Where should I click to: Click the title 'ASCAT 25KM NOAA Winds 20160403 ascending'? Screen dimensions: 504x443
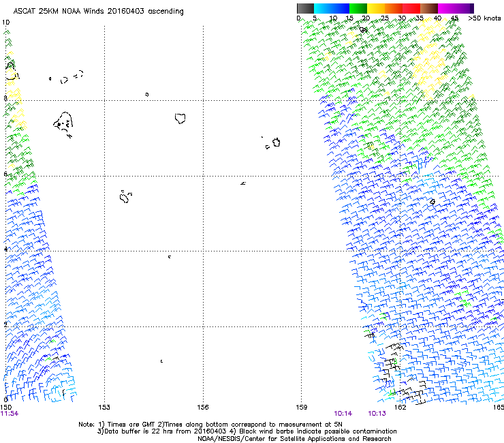[98, 12]
